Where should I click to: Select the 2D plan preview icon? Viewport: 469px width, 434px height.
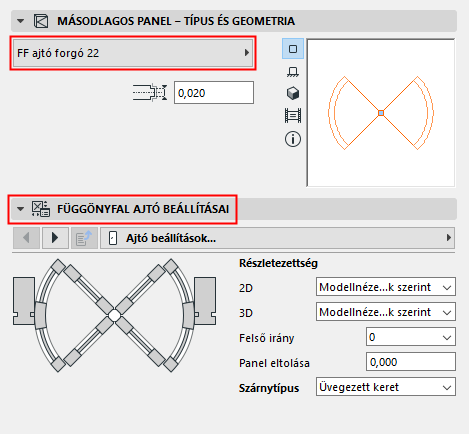pyautogui.click(x=293, y=49)
